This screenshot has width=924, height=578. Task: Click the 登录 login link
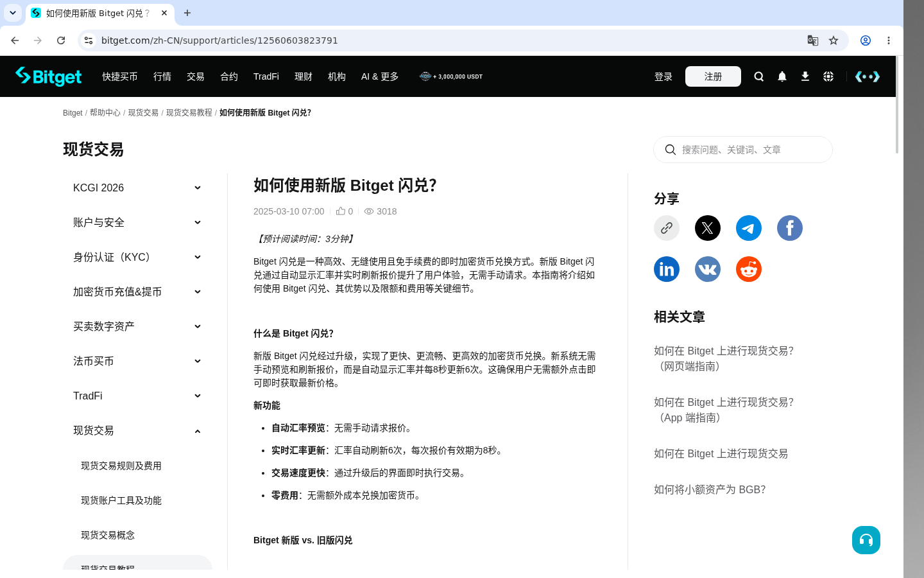point(663,76)
